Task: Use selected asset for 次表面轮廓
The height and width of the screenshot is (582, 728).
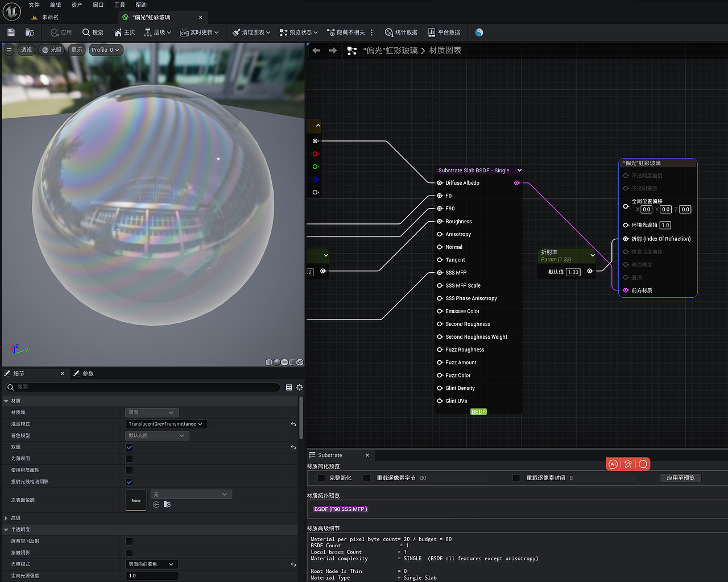Action: click(156, 505)
